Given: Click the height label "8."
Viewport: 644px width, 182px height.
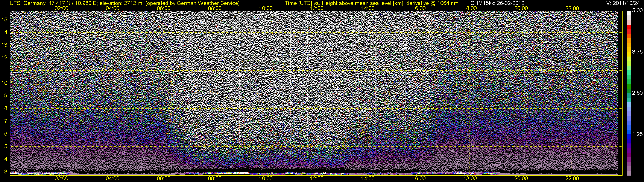Looking at the screenshot, I should (x=6, y=109).
